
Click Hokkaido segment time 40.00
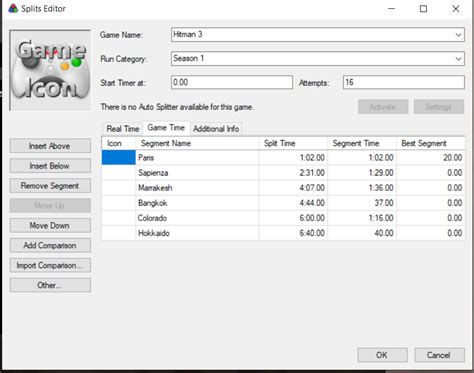(362, 233)
